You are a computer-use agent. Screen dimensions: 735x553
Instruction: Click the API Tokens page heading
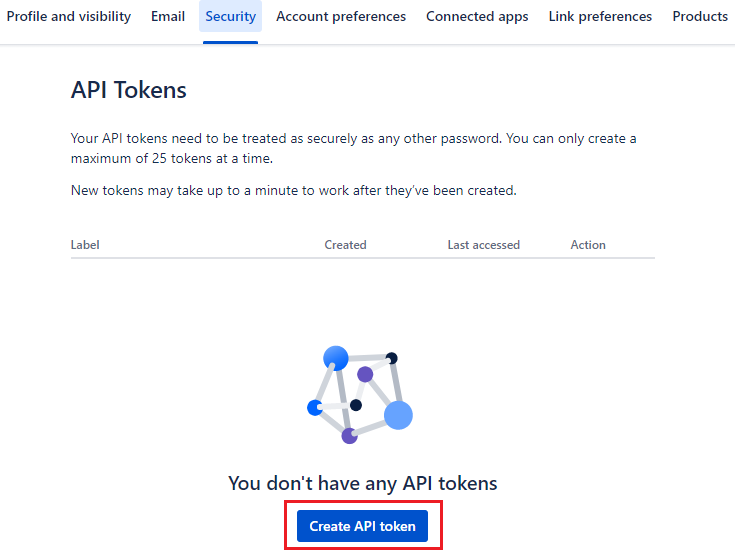[x=129, y=90]
